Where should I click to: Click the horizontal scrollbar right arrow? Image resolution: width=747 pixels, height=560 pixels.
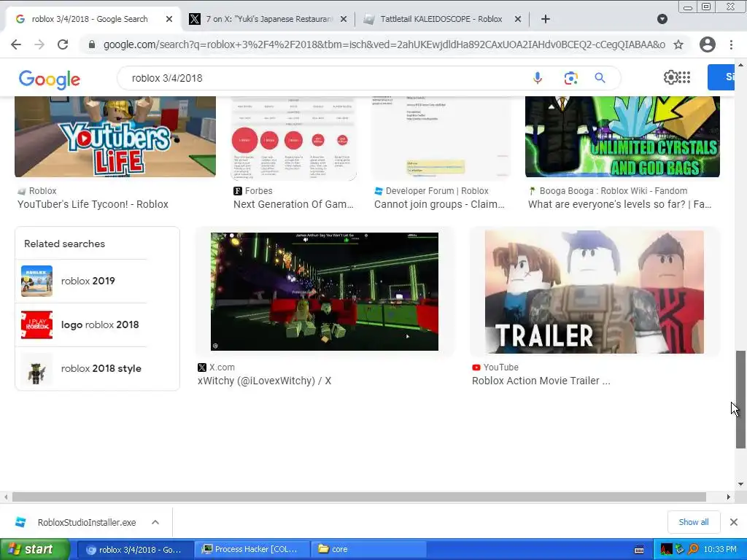[x=728, y=497]
